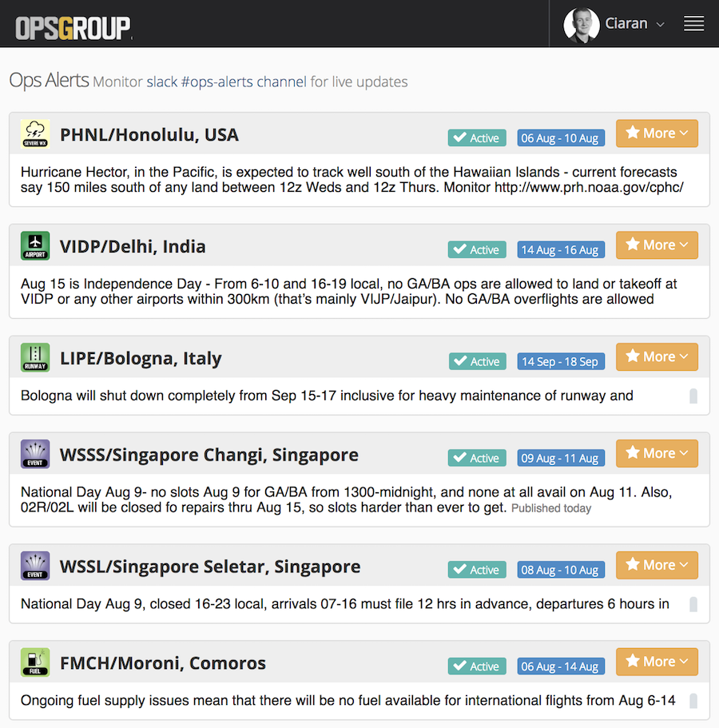This screenshot has width=719, height=728.
Task: Click the severe weather icon for Honolulu
Action: point(35,134)
